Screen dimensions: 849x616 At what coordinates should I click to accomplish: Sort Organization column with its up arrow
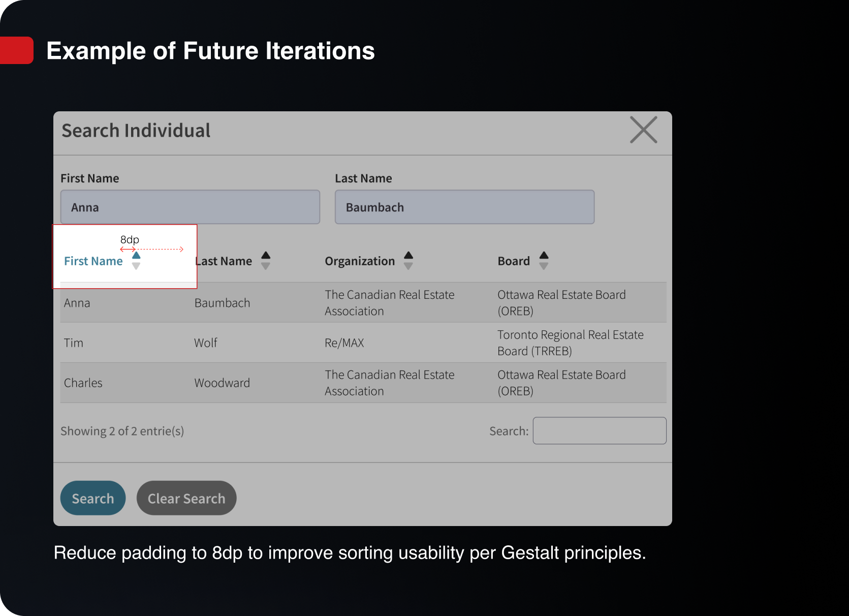pyautogui.click(x=409, y=256)
